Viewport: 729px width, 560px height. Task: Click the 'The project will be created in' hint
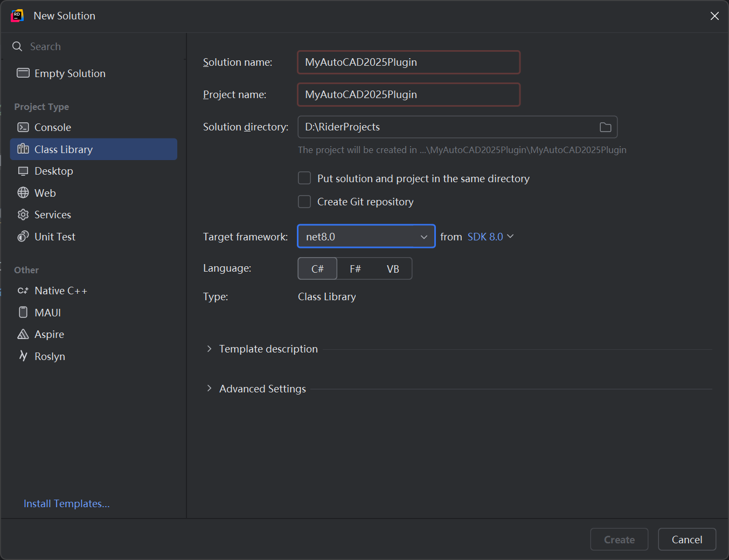(462, 150)
